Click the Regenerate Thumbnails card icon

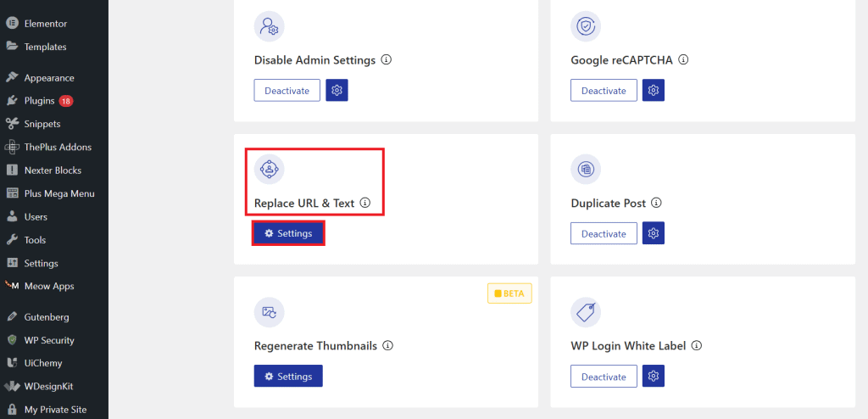click(x=269, y=313)
